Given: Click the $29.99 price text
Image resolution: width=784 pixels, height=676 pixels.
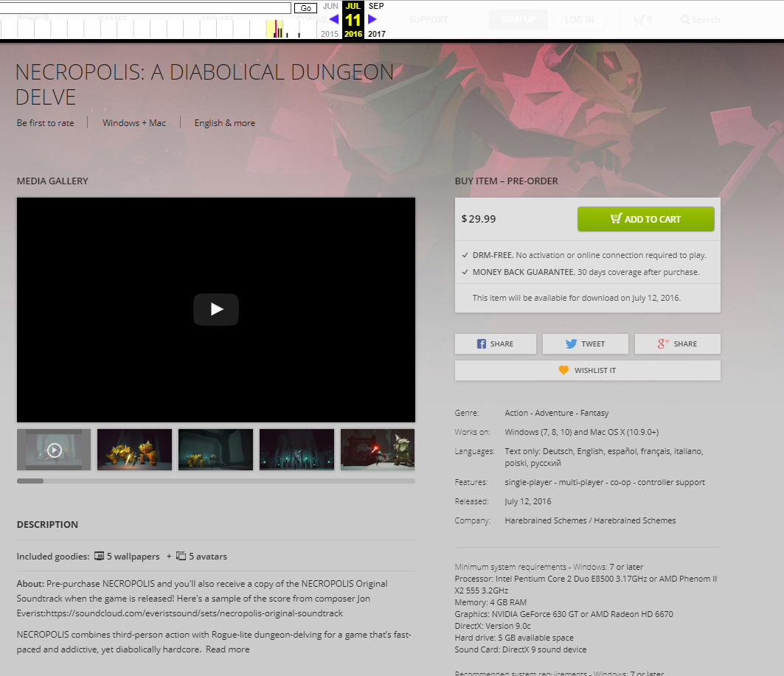Looking at the screenshot, I should click(x=479, y=219).
